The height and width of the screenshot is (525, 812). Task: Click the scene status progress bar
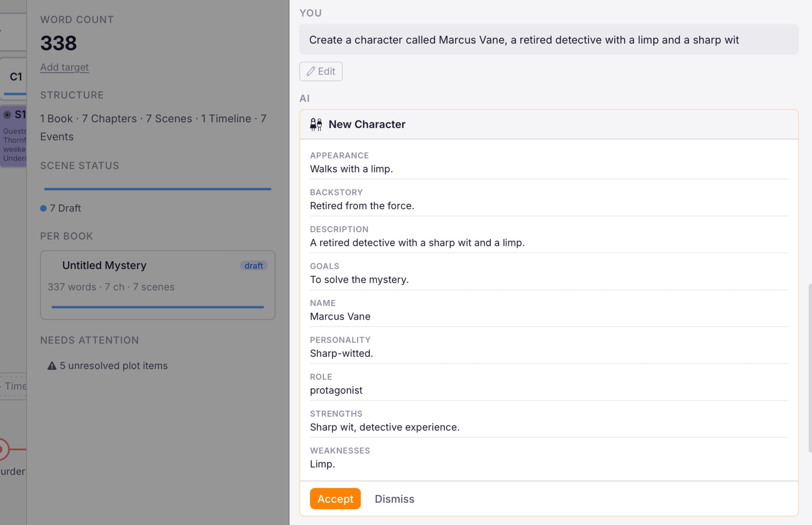click(158, 189)
